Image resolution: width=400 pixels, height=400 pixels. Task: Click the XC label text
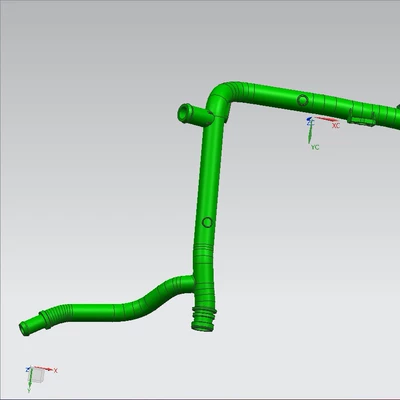336,126
